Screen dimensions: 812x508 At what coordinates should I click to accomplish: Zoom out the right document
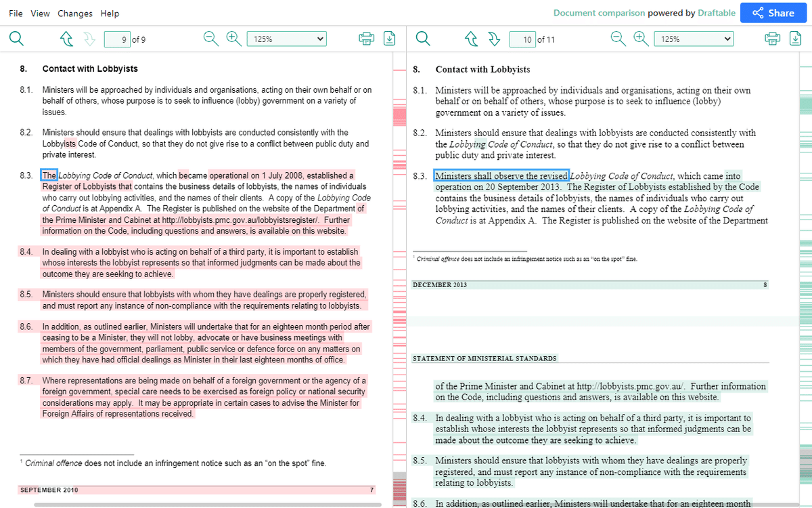pyautogui.click(x=618, y=39)
